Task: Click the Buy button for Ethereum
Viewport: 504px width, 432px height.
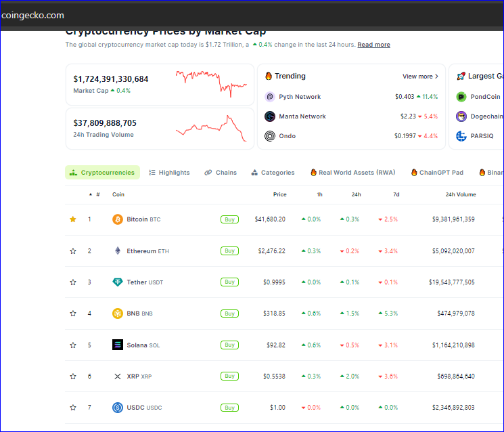Action: coord(229,251)
